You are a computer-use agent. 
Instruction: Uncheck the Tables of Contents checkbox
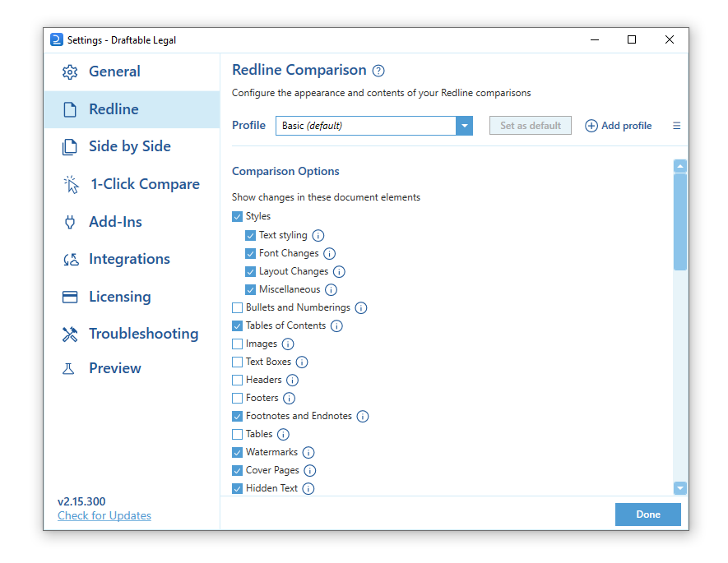[x=237, y=326]
